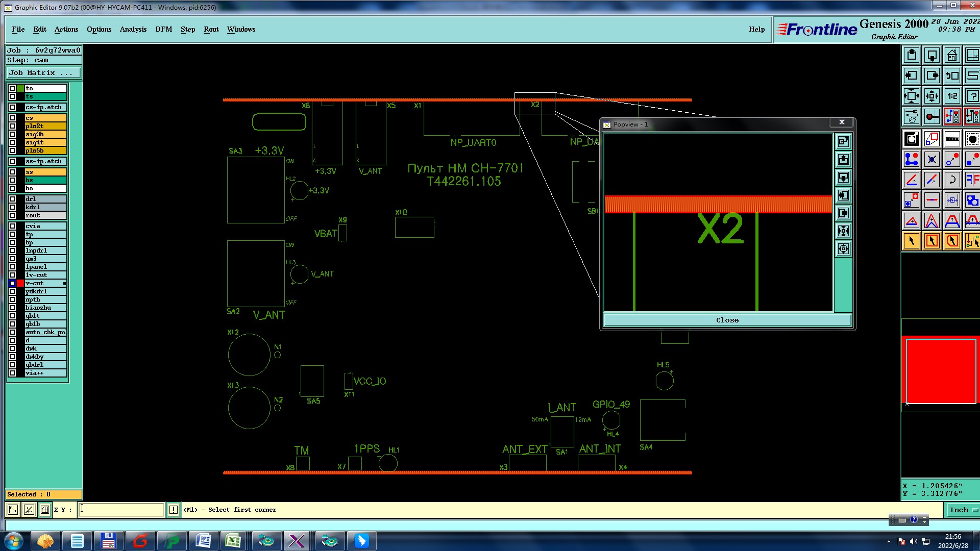Viewport: 980px width, 551px height.
Task: Click the zoom in icon with inward arrows
Action: [x=912, y=96]
